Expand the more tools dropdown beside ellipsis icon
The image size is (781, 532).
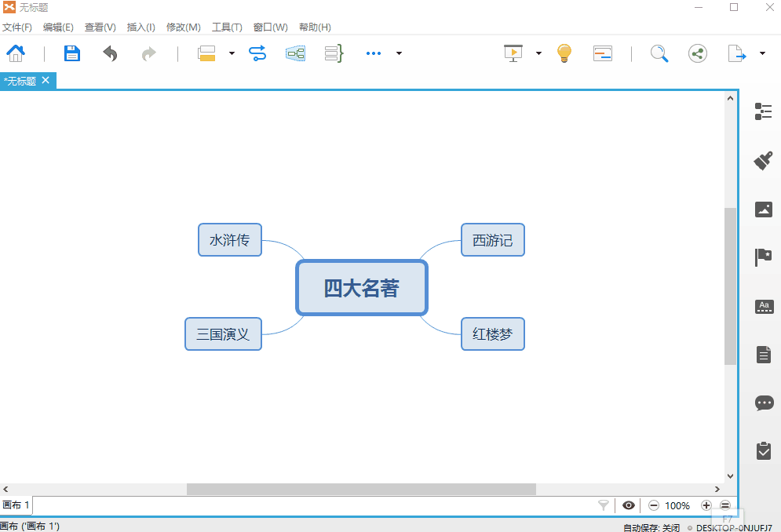click(399, 53)
